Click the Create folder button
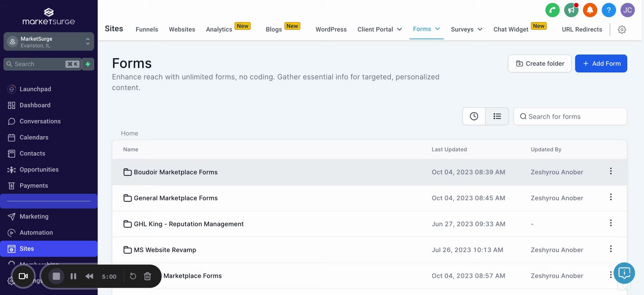 (539, 64)
